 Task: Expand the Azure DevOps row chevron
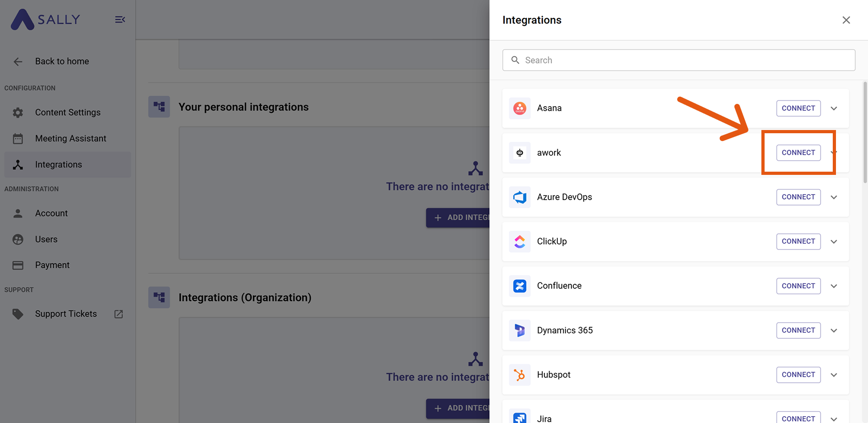click(x=834, y=197)
